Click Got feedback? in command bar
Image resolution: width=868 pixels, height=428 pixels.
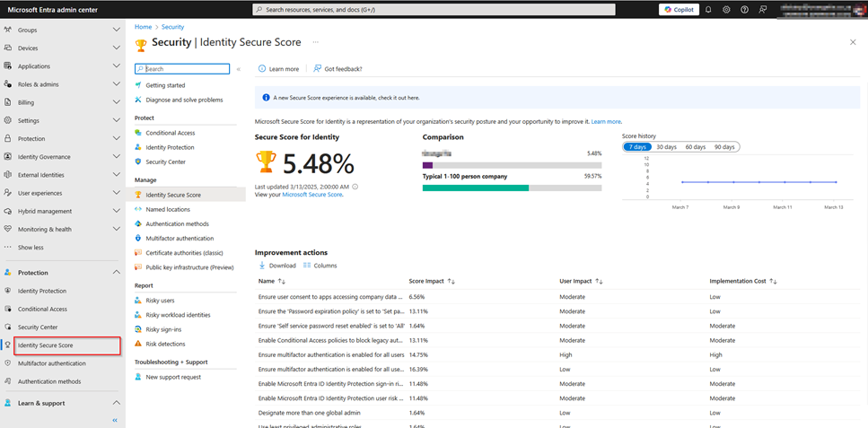(338, 69)
